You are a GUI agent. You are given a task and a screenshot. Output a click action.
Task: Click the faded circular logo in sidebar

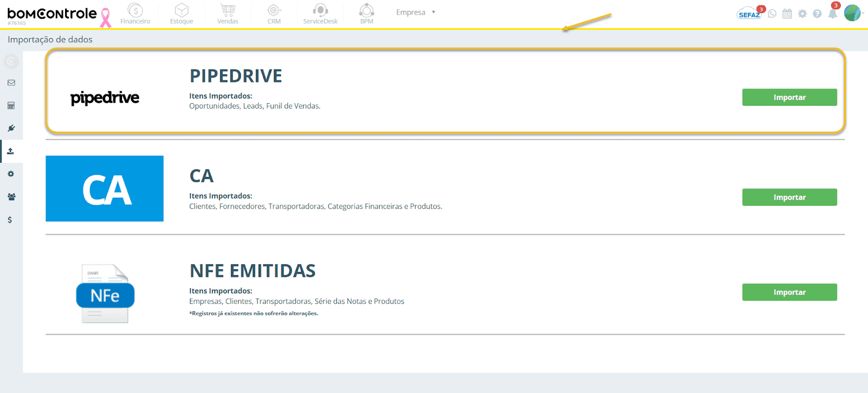pos(11,61)
